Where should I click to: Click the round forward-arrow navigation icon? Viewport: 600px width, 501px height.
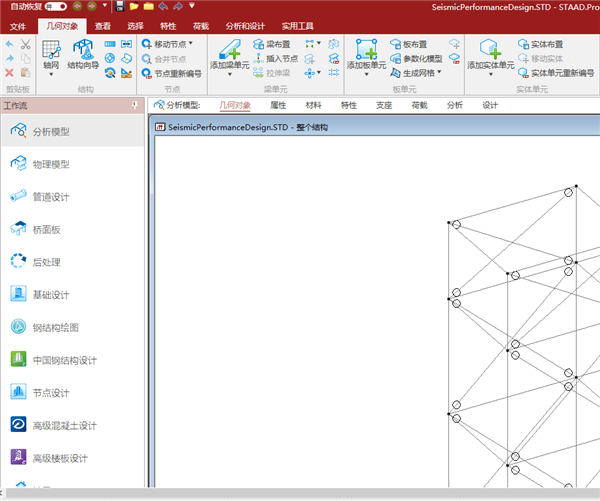92,6
